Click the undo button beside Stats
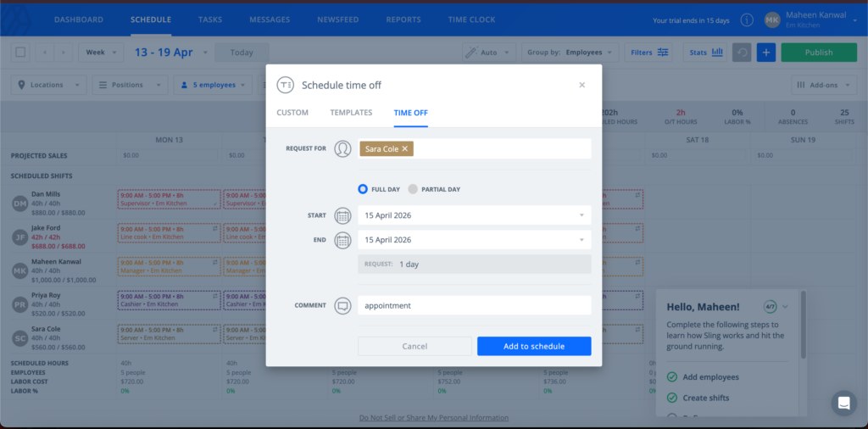868x429 pixels. 742,53
